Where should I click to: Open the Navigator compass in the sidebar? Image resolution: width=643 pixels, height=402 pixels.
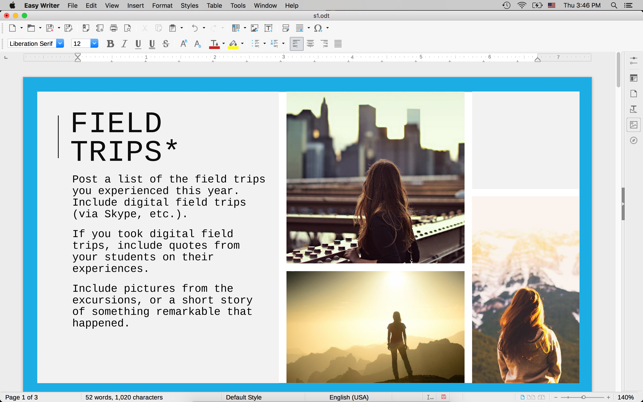[633, 141]
